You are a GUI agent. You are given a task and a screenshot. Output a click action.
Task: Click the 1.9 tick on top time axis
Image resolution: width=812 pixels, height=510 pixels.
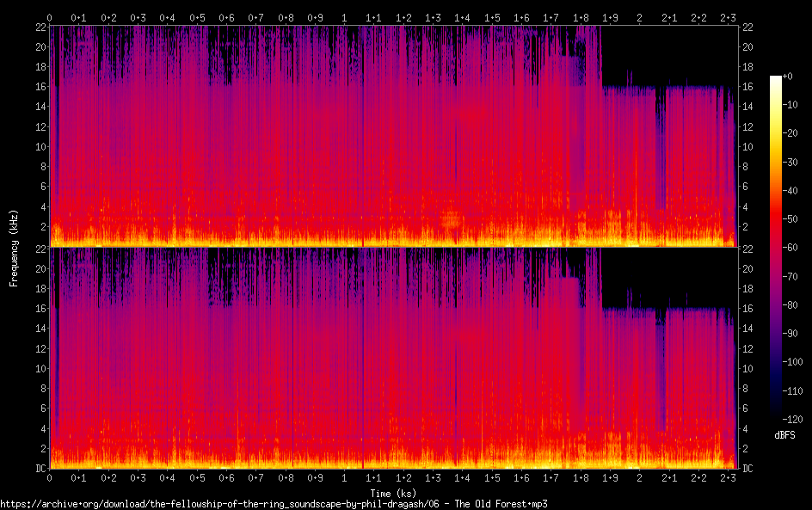pos(609,17)
